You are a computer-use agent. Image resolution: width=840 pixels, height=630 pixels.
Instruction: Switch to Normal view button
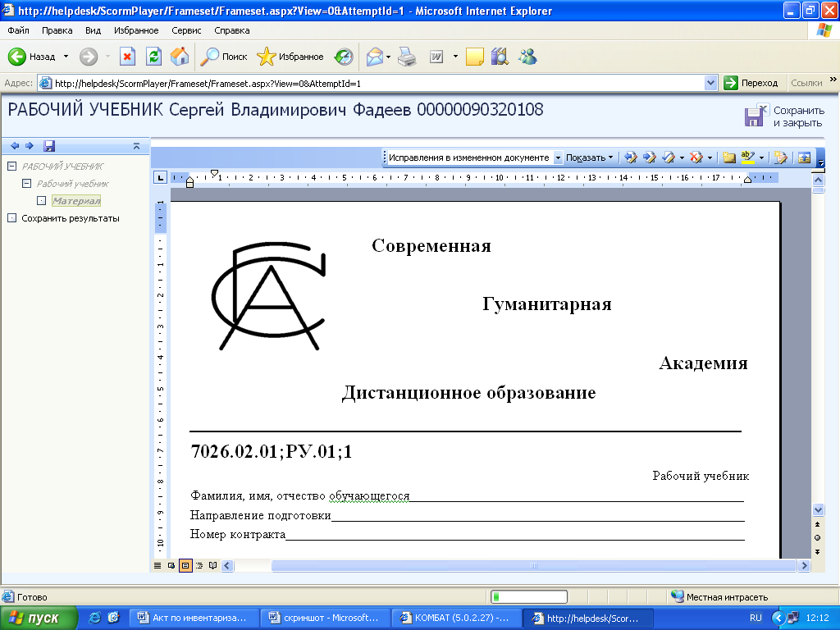point(157,565)
